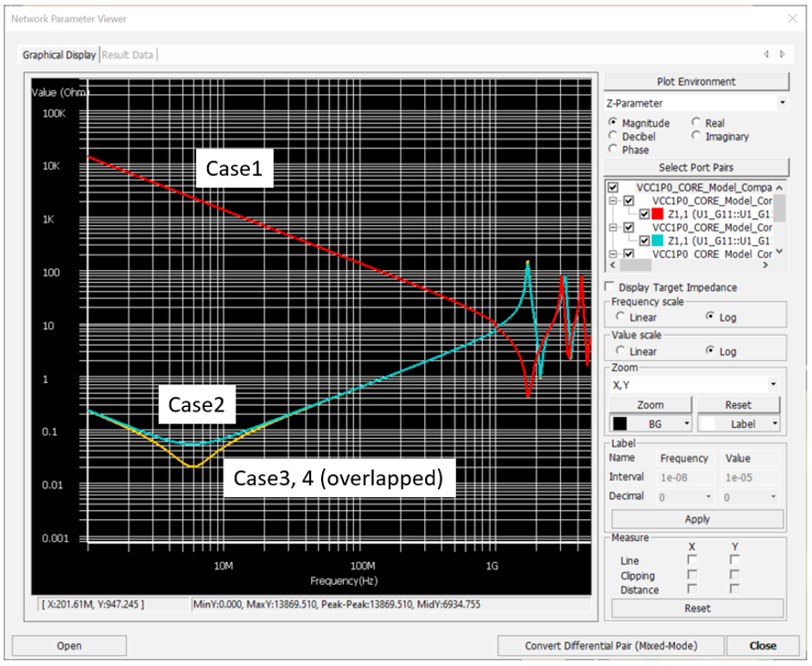The width and height of the screenshot is (812, 666).
Task: Click the red Z1,1 trace color swatch
Action: point(657,214)
